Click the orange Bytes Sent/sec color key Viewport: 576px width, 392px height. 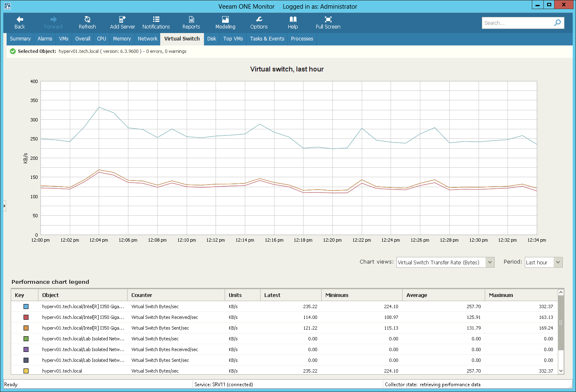26,328
